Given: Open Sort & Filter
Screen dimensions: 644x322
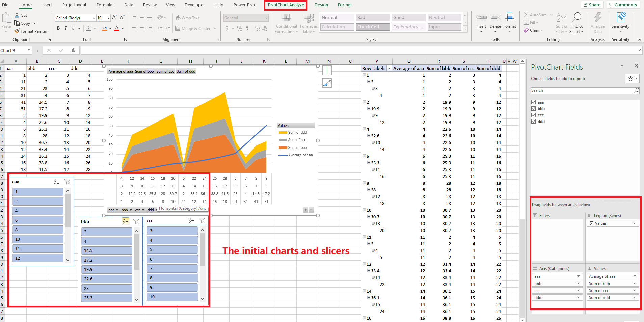Looking at the screenshot, I should pos(561,23).
